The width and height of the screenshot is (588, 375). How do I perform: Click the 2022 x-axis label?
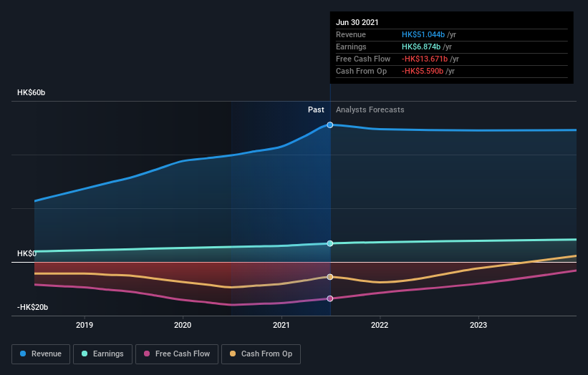380,325
